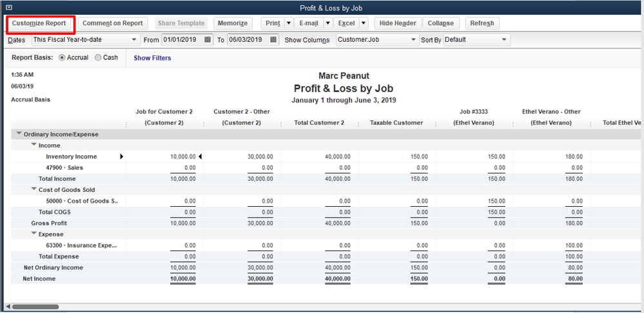This screenshot has width=644, height=313.
Task: Click the Customize Report button
Action: (39, 23)
